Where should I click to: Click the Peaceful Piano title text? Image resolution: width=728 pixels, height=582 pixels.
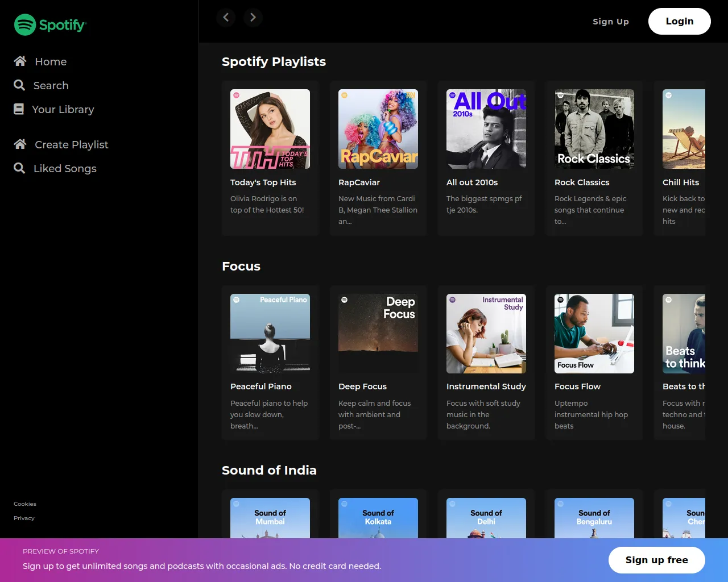pos(261,386)
